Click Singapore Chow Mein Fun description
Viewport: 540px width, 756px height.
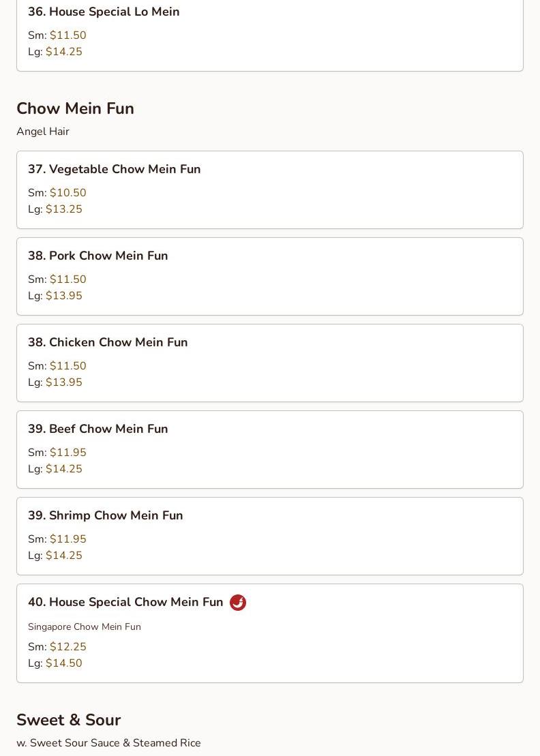(84, 626)
